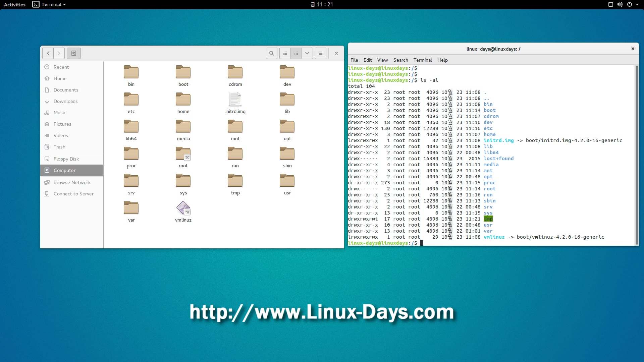
Task: Click the power icon in top bar
Action: (630, 4)
